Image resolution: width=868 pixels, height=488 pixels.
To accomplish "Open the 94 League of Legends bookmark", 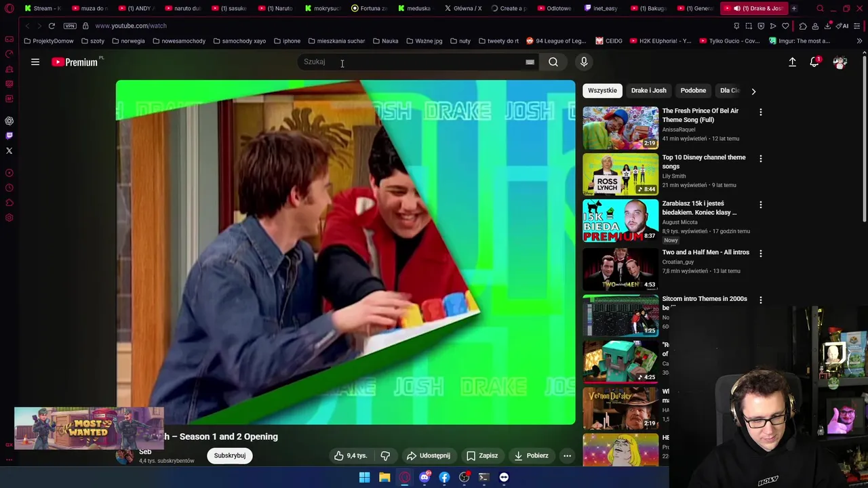I will tap(556, 41).
